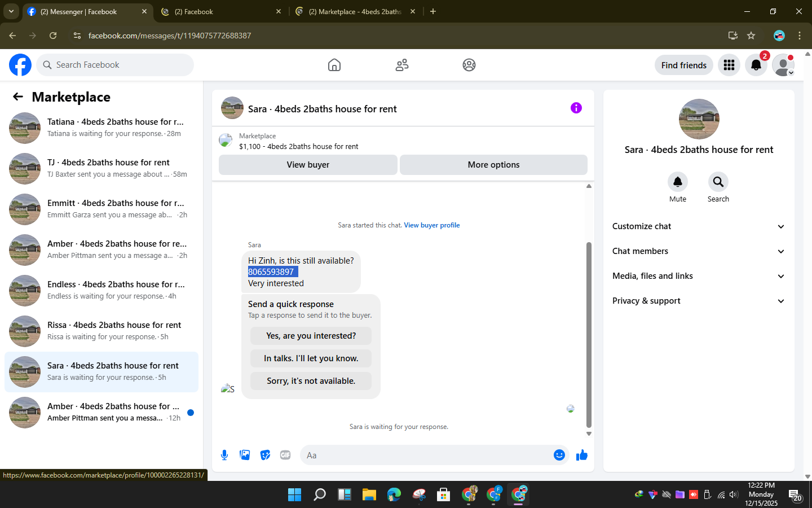812x508 pixels.
Task: Send quick response "Sorry, it's not available."
Action: (x=311, y=381)
